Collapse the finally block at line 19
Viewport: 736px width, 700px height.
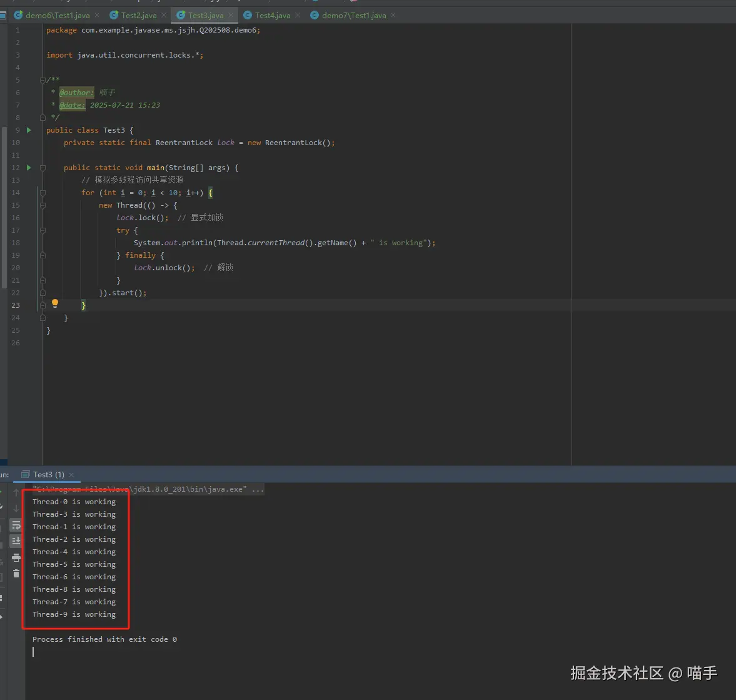tap(43, 255)
